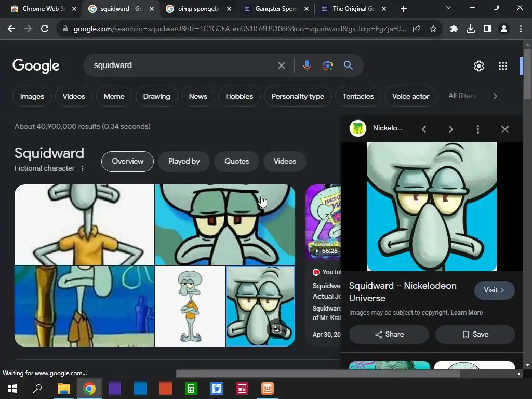Viewport: 532px width, 399px height.
Task: Open the large preview Squidward image
Action: (x=432, y=206)
